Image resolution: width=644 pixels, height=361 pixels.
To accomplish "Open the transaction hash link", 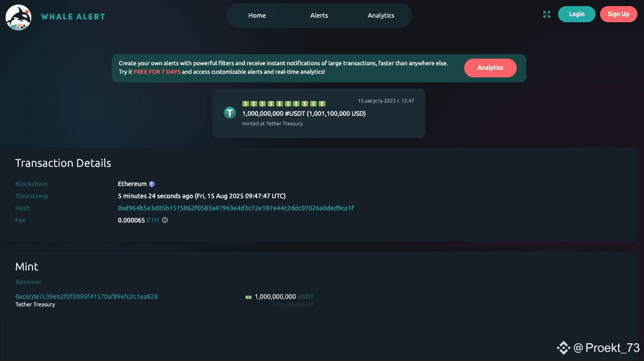I will [x=236, y=208].
